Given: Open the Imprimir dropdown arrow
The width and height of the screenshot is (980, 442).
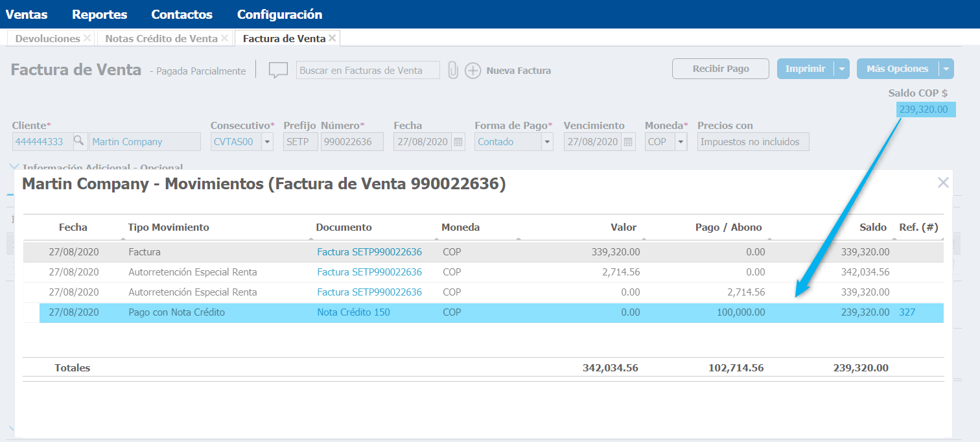Looking at the screenshot, I should click(x=841, y=69).
